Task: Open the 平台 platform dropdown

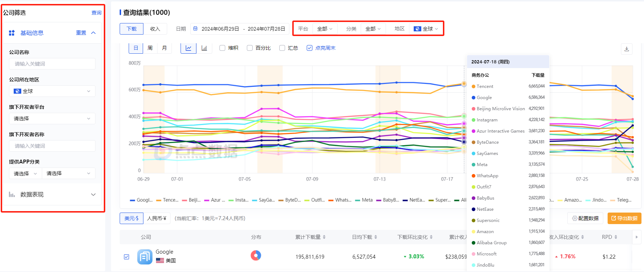Action: (324, 29)
